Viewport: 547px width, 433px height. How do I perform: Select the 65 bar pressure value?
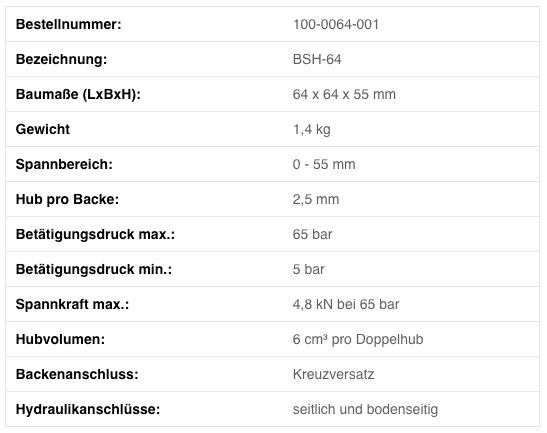pos(312,234)
